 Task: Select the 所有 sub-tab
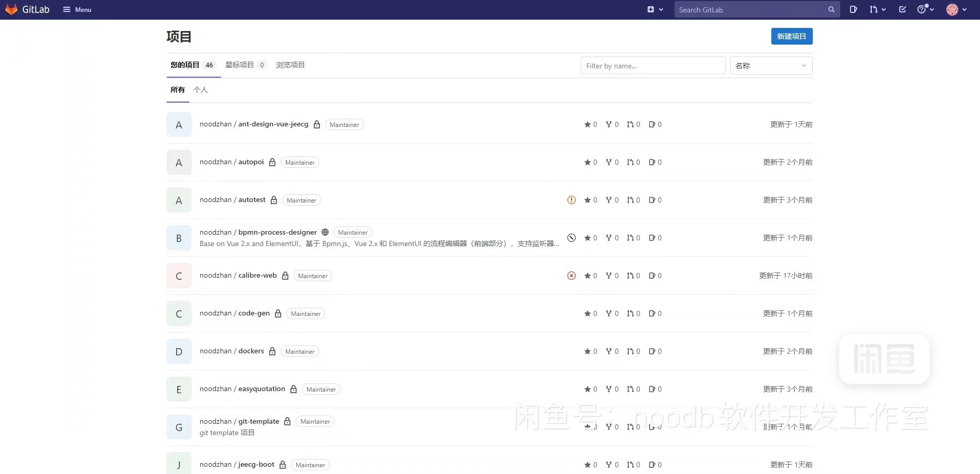(x=178, y=90)
